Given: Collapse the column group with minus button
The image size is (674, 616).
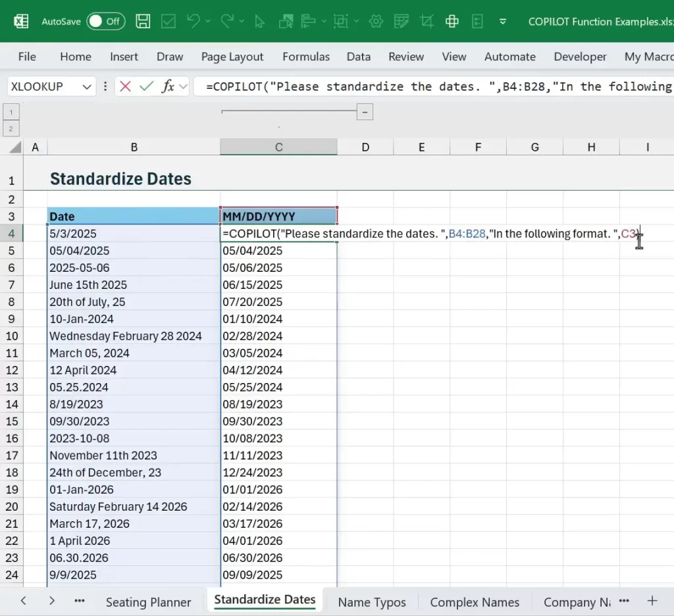Looking at the screenshot, I should coord(365,112).
